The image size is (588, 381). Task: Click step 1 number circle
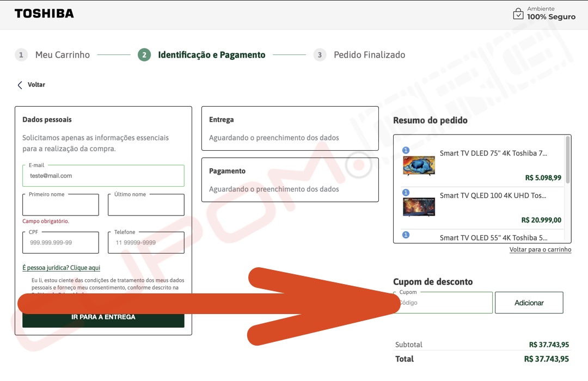tap(21, 55)
